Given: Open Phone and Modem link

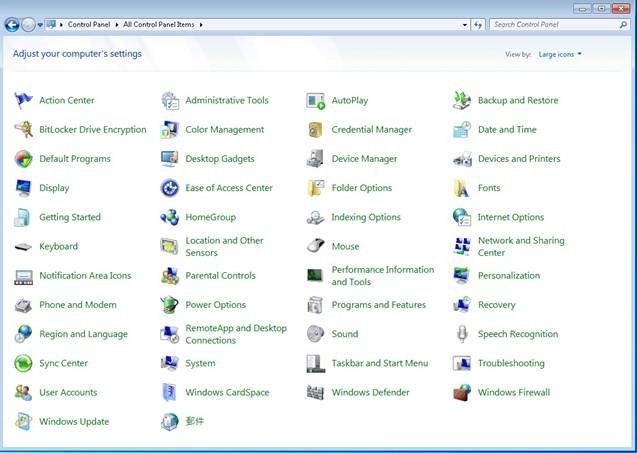Looking at the screenshot, I should pos(78,305).
